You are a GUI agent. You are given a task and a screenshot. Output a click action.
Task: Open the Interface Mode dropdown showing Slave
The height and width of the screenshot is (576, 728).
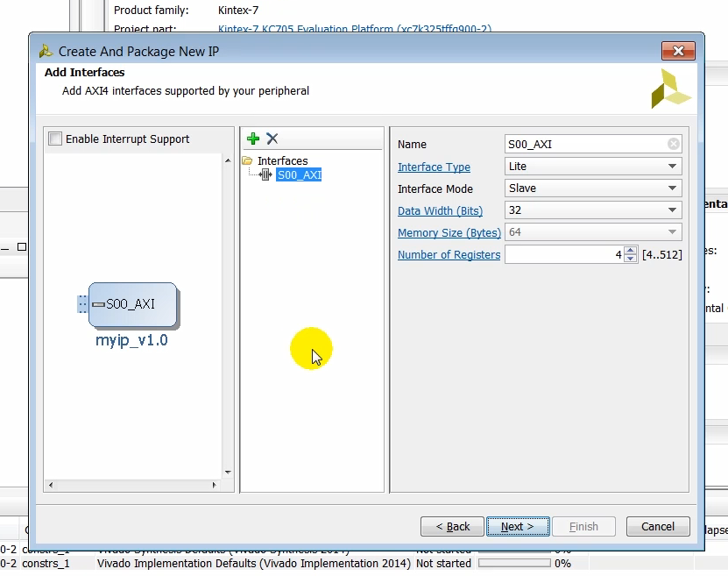(671, 188)
